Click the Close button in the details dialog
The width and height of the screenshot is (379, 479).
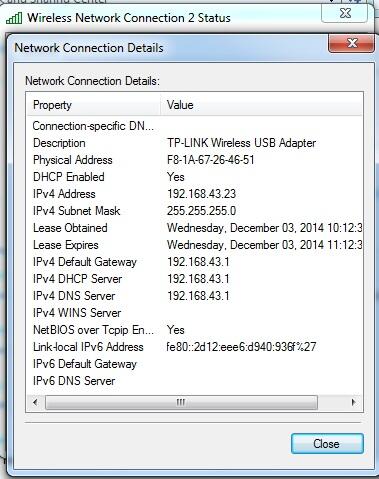tap(327, 444)
